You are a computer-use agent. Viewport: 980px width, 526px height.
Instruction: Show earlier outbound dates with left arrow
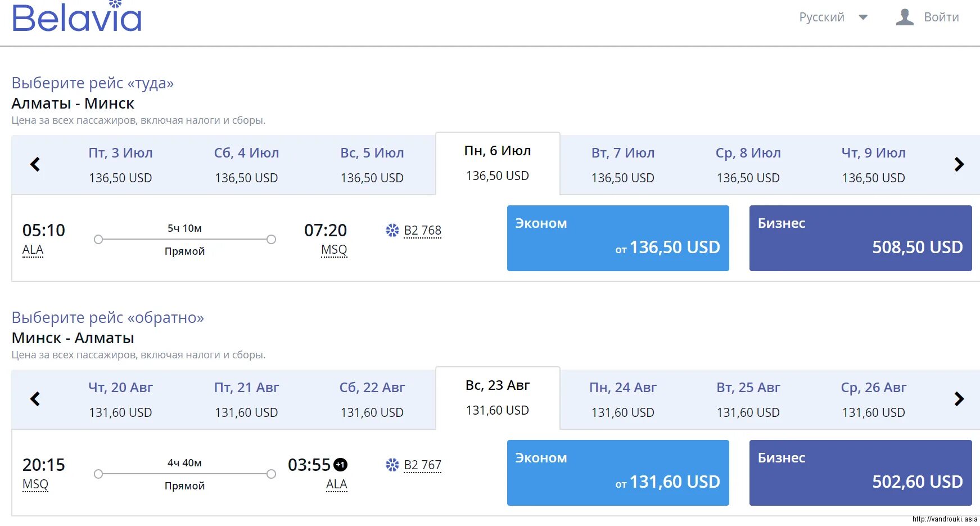coord(35,164)
